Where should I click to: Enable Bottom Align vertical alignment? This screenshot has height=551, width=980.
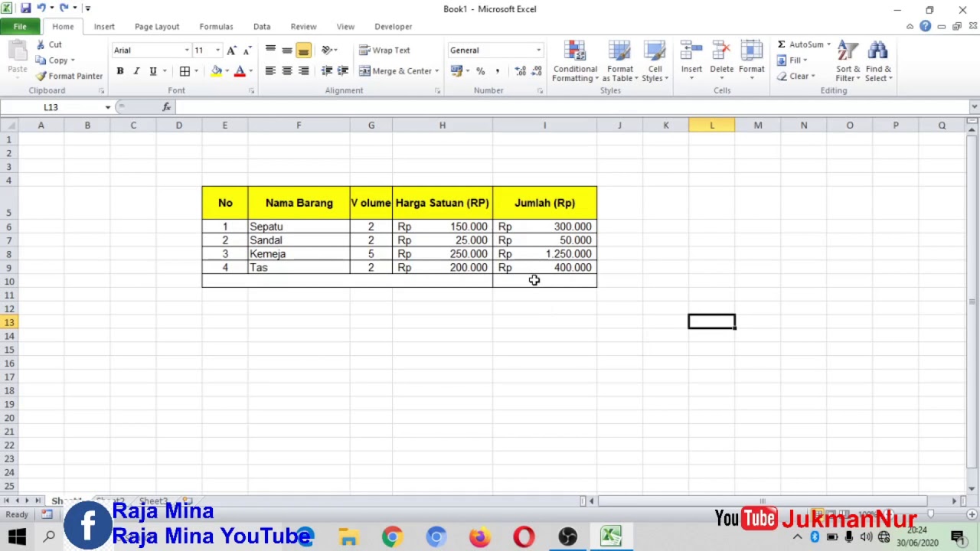[303, 51]
